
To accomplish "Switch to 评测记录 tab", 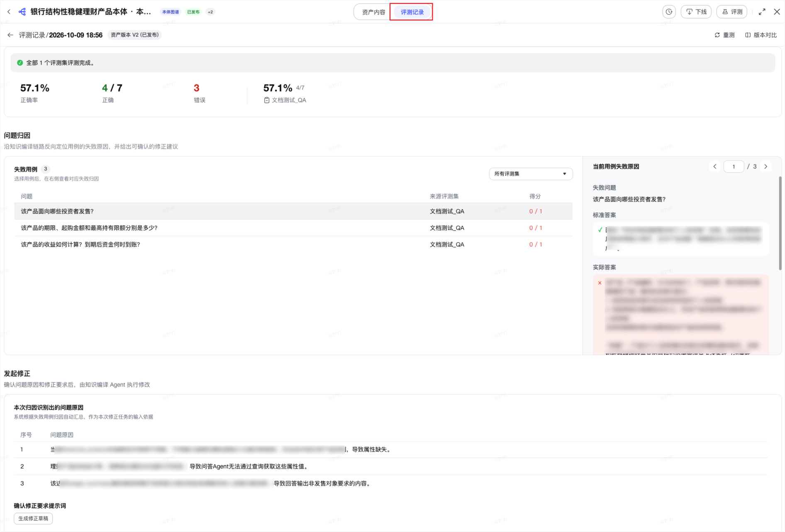I will (412, 12).
